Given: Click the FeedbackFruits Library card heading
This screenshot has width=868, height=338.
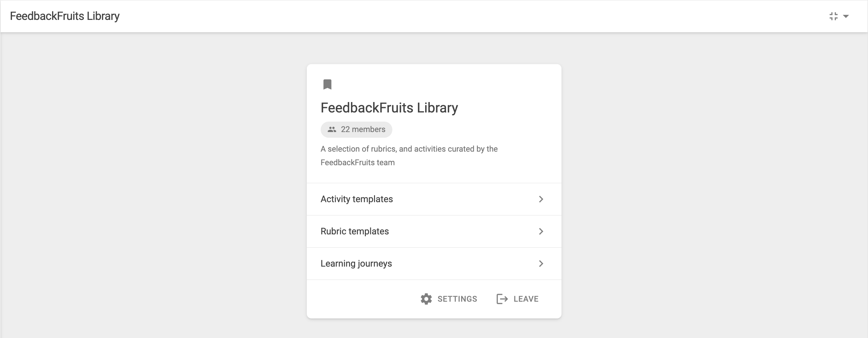Looking at the screenshot, I should click(389, 108).
